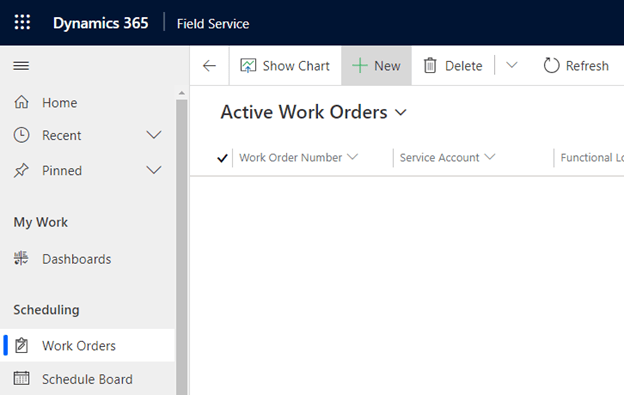Click the Home house icon
Viewport: 624px width, 395px height.
tap(21, 102)
